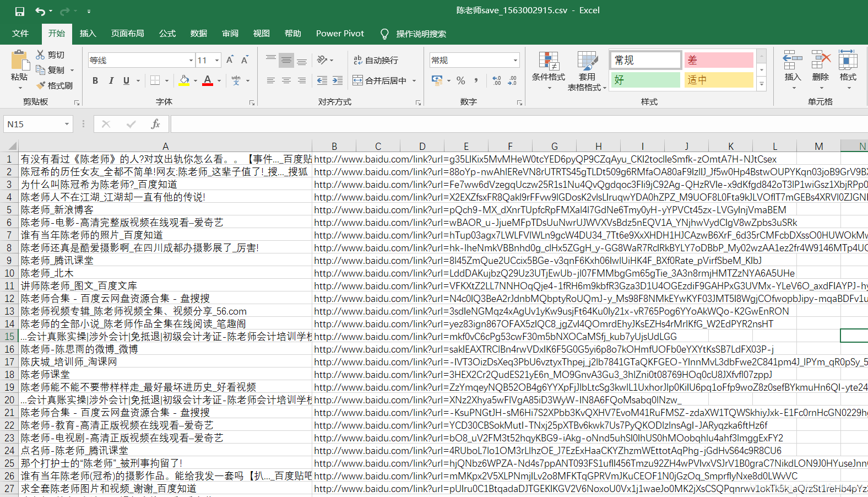Open the 文件 File tab
The height and width of the screenshot is (497, 868).
(x=20, y=34)
